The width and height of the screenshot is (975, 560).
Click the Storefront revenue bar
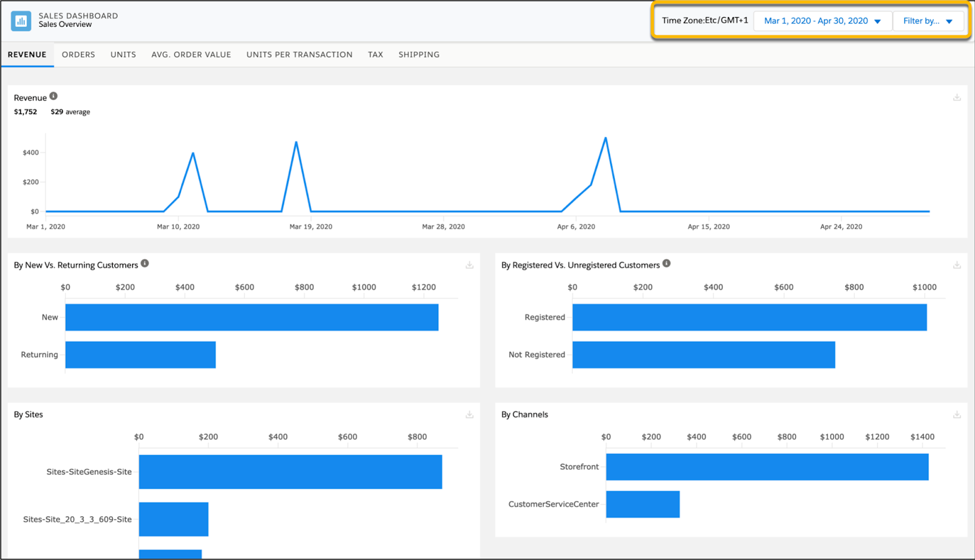767,466
